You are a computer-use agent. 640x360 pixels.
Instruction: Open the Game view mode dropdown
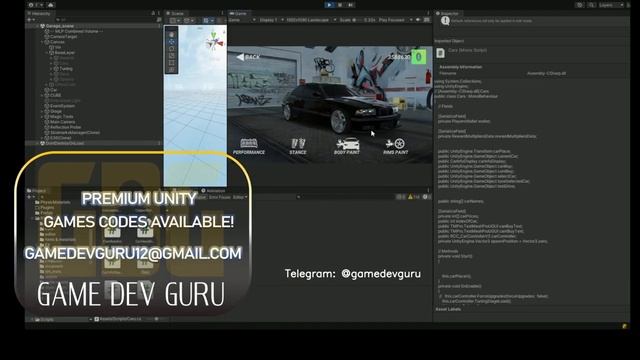coord(242,20)
